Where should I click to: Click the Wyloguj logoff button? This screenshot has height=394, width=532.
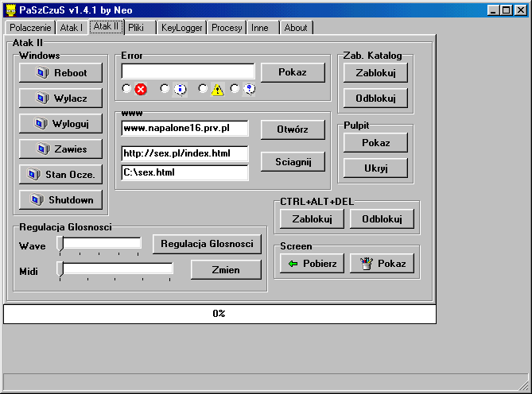coord(61,124)
